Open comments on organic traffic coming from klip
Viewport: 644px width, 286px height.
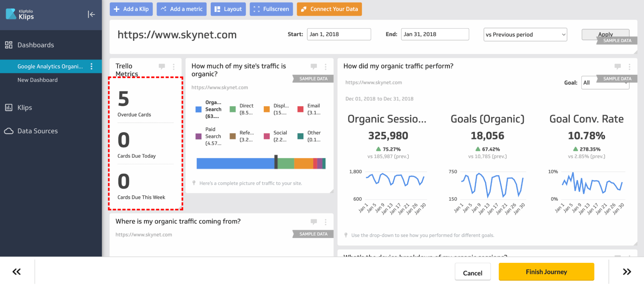[314, 222]
